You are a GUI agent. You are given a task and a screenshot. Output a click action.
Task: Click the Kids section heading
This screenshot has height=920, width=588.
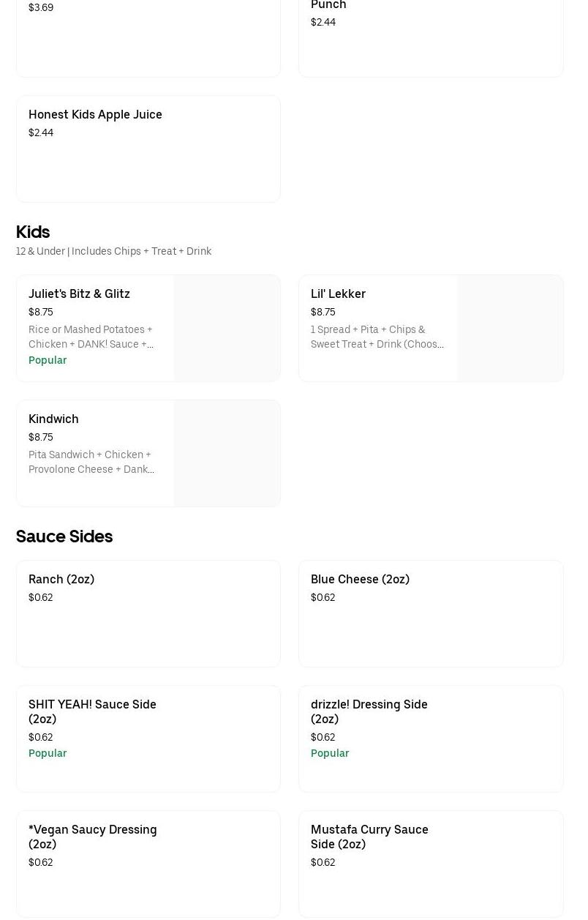click(33, 232)
